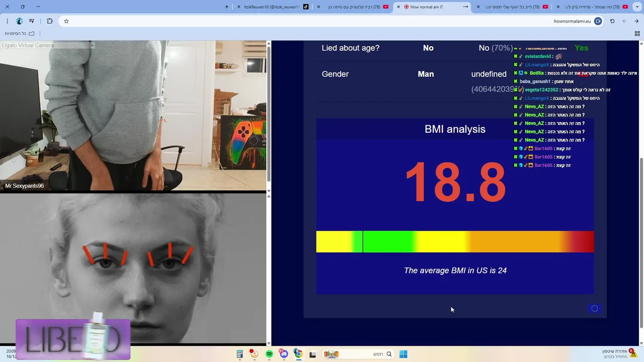
Task: Click the 18.8 BMI value
Action: point(455,182)
